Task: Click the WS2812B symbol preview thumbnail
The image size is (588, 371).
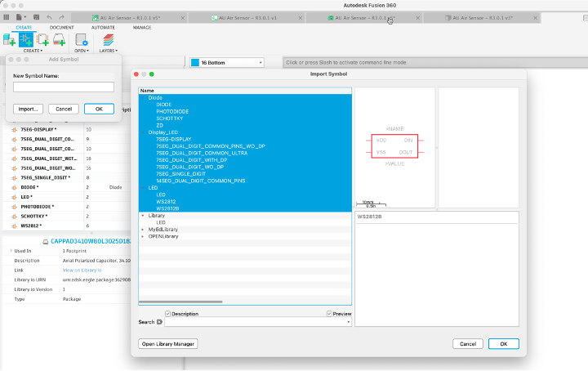Action: tap(394, 146)
